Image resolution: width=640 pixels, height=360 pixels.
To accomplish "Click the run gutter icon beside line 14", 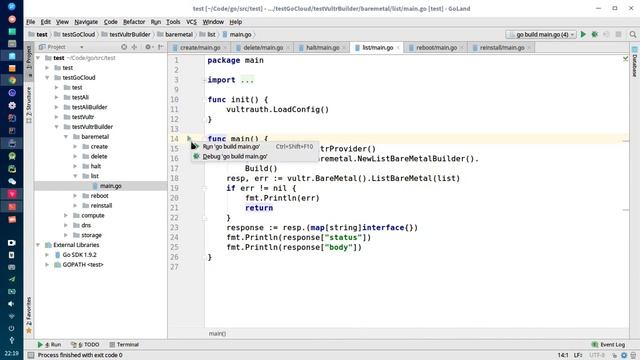I will tap(189, 138).
